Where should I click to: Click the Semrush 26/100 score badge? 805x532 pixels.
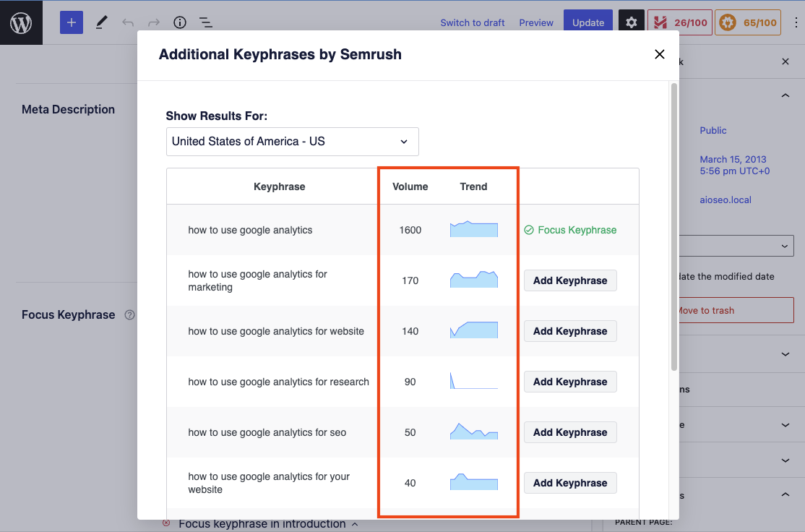pyautogui.click(x=679, y=22)
